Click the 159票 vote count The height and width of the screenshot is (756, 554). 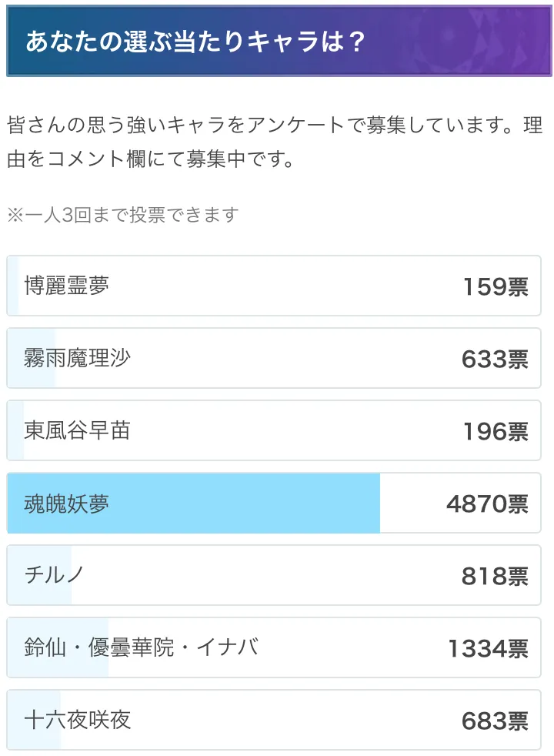(495, 286)
